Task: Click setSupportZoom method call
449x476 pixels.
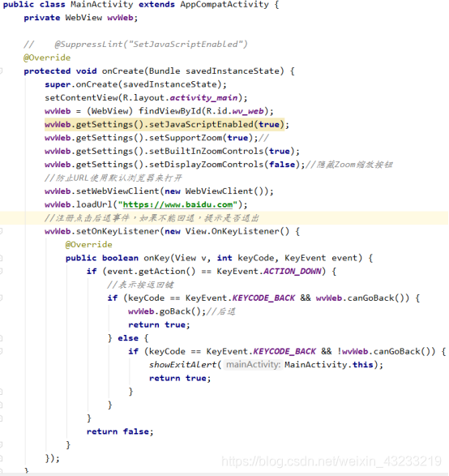Action: pos(186,138)
